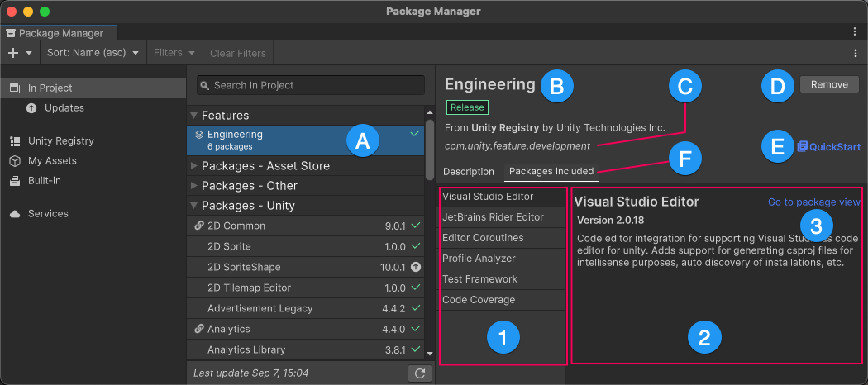Collapse the Features section
Screen dimensions: 868x385
[x=194, y=116]
